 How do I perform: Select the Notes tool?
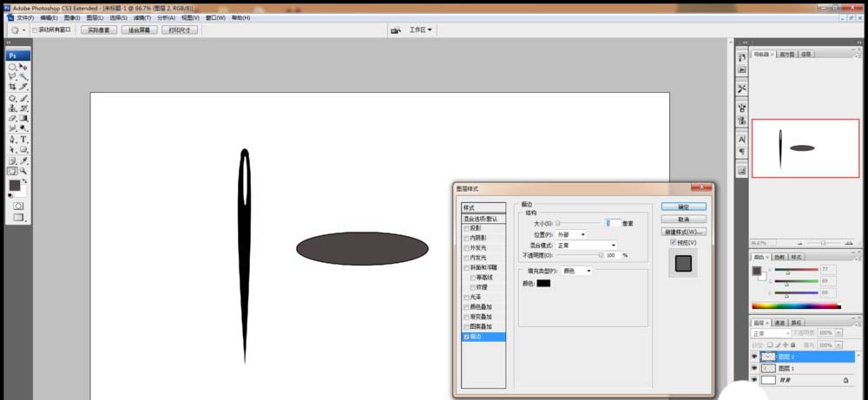[x=12, y=161]
